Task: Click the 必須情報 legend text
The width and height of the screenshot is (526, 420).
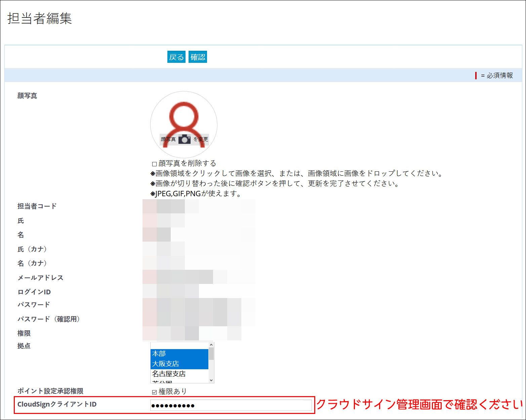Action: [500, 76]
